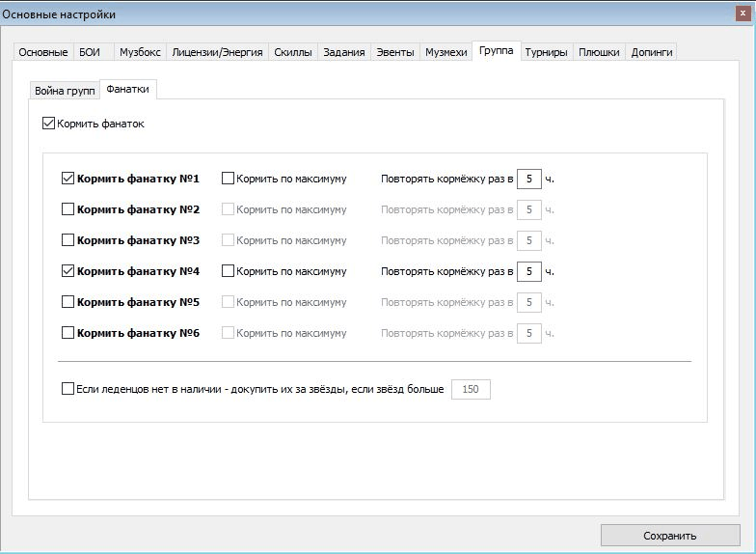Screen dimensions: 756x554
Task: Disable Кормить фанатку №1
Action: (x=67, y=179)
